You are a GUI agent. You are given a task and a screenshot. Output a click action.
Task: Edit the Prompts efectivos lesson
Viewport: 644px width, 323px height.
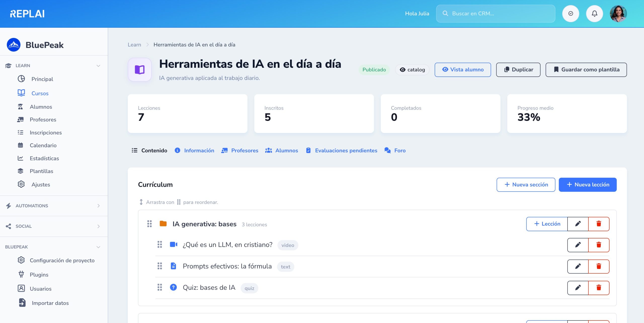(x=578, y=266)
